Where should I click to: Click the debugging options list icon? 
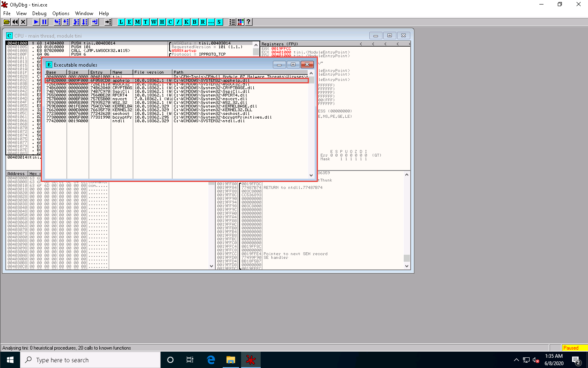233,22
